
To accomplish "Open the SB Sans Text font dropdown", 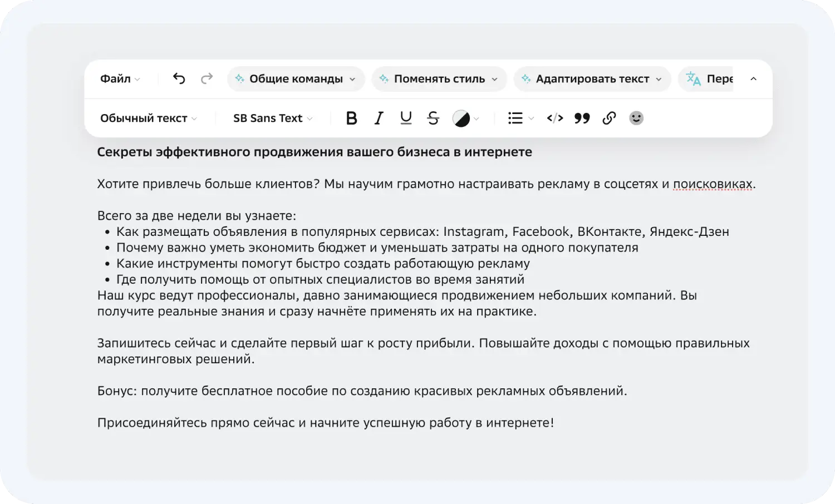I will pyautogui.click(x=273, y=118).
